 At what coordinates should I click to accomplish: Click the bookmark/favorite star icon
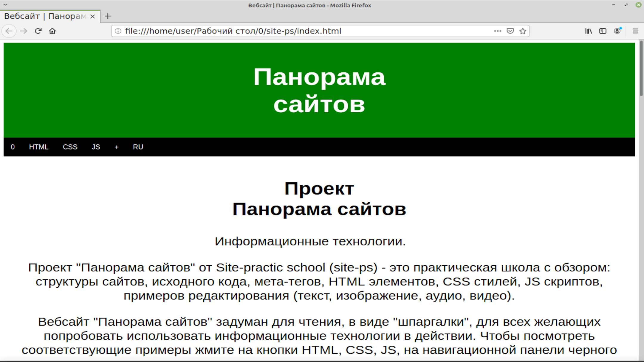click(523, 31)
